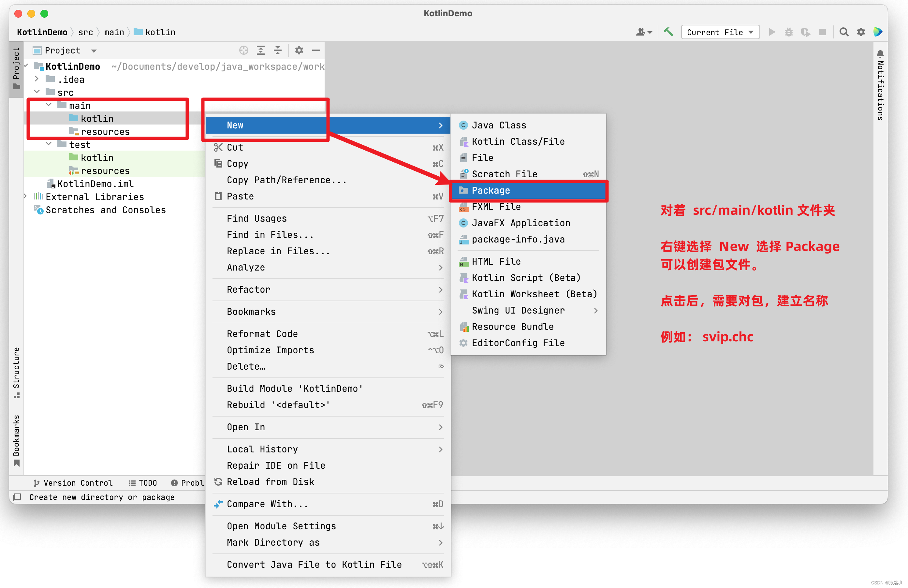Image resolution: width=908 pixels, height=588 pixels.
Task: Click the JetBrains Toolbox colored icon
Action: pos(878,32)
